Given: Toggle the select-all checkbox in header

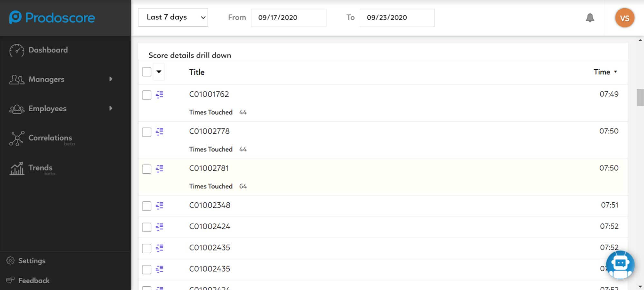Looking at the screenshot, I should point(147,72).
